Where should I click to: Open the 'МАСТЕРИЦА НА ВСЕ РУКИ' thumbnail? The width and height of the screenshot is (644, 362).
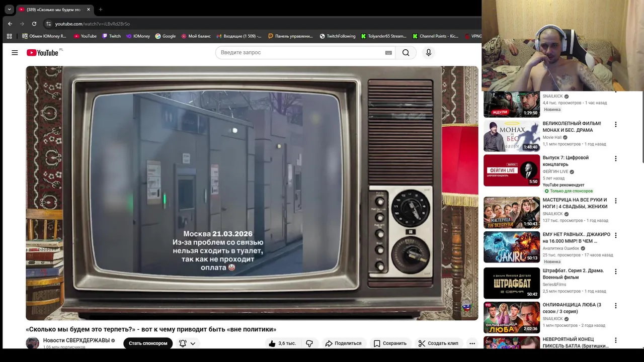pos(512,212)
